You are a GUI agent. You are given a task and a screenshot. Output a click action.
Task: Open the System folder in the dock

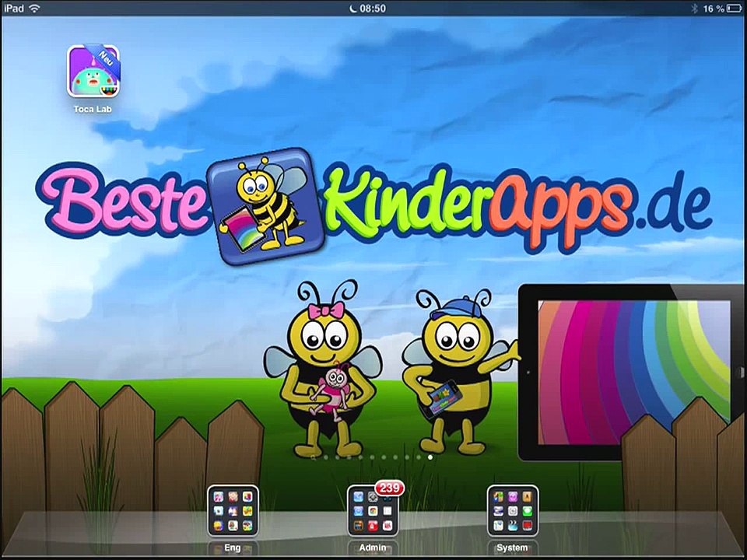tap(513, 511)
